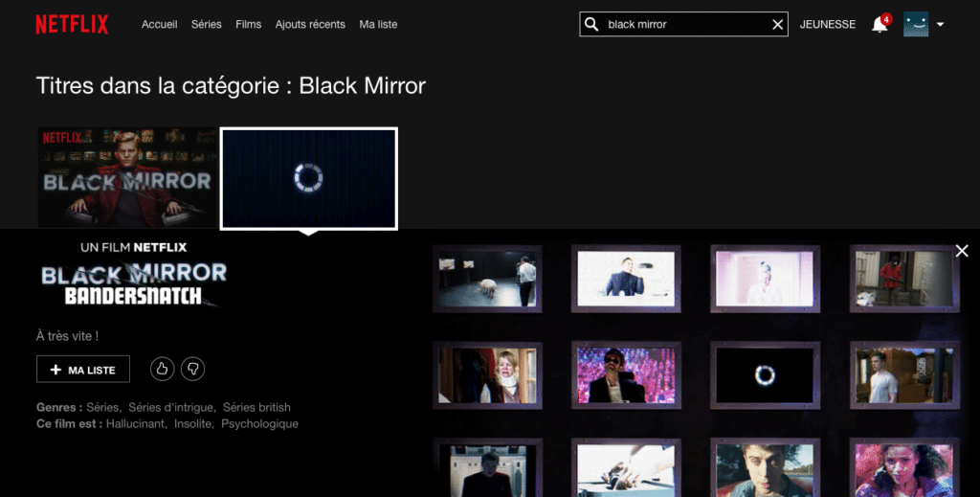
Task: Select the Black Mirror series thumbnail
Action: click(127, 178)
